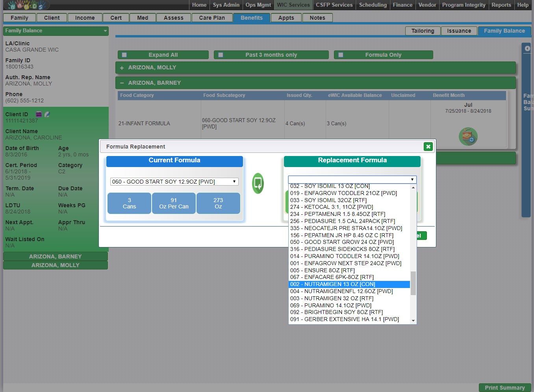Viewport: 534px width, 392px height.
Task: Close the Formula Replacement dialog
Action: 428,147
